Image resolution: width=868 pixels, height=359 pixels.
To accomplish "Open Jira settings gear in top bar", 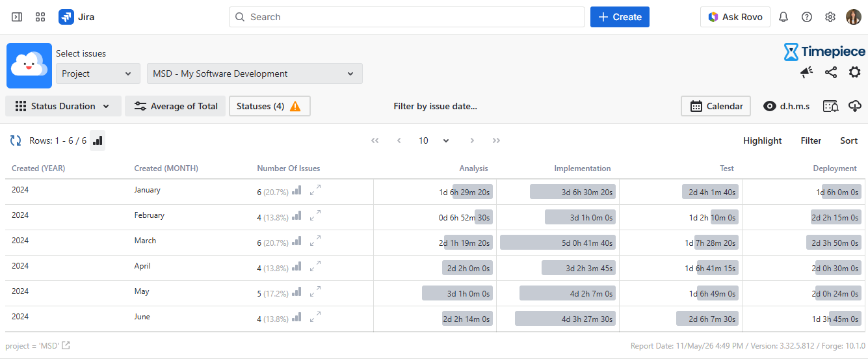I will (x=830, y=17).
